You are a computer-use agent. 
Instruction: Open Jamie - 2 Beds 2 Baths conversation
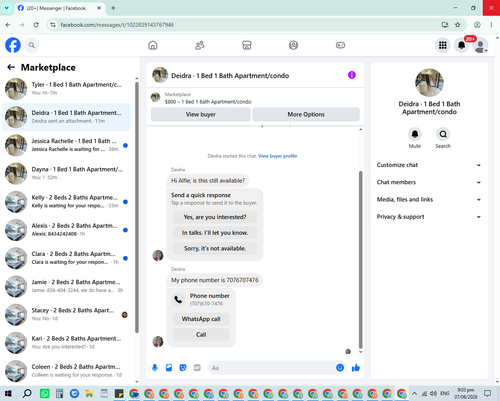coord(67,286)
